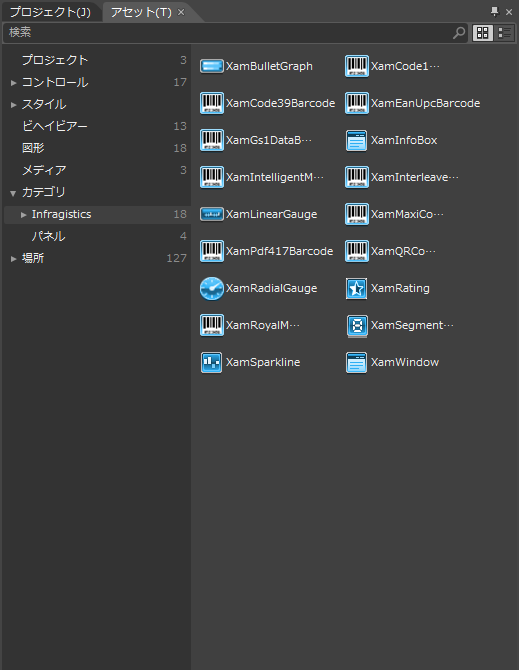Screen dimensions: 519x670
Task: Pick the XamQRCo… barcode icon
Action: pyautogui.click(x=357, y=251)
